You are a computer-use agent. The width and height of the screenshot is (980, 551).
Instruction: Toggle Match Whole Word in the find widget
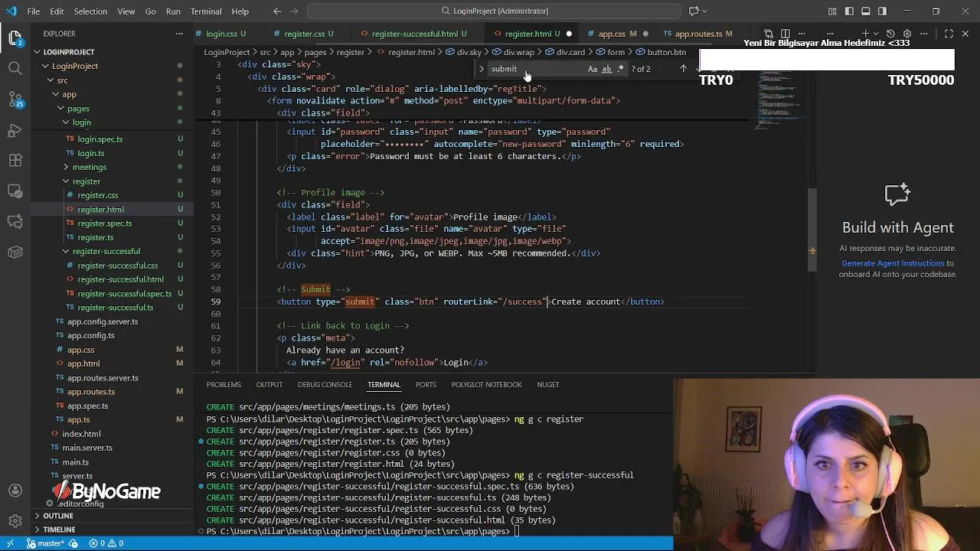pyautogui.click(x=606, y=69)
